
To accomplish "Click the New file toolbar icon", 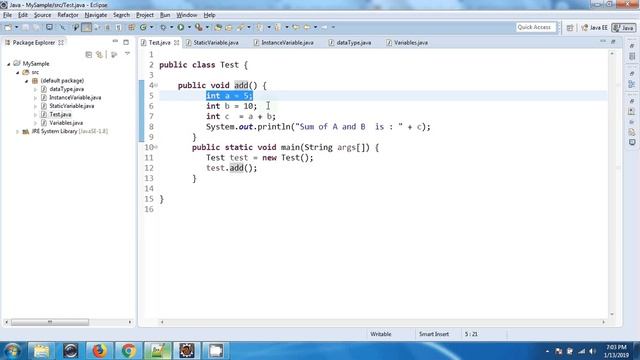I will 8,27.
